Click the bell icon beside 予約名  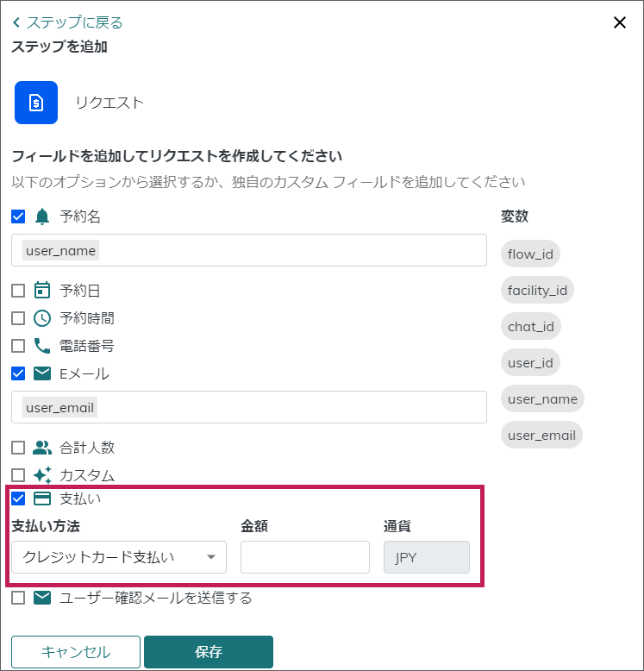(x=42, y=216)
